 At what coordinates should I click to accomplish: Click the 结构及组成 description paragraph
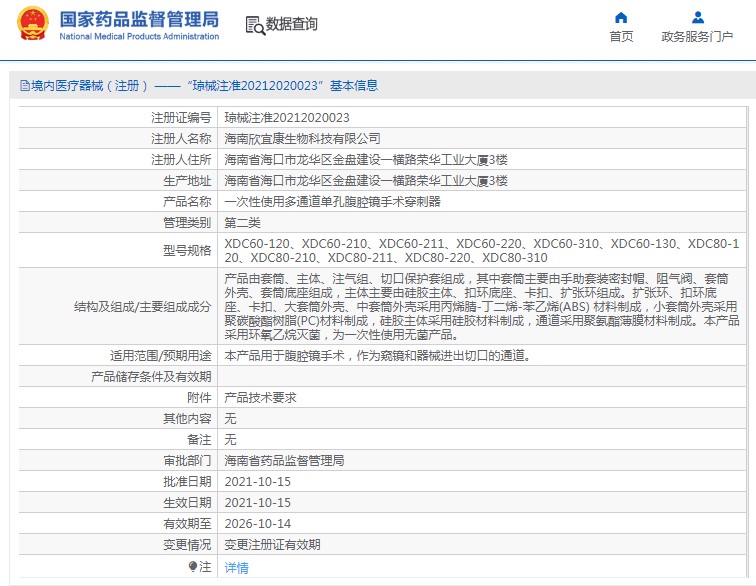[x=482, y=306]
